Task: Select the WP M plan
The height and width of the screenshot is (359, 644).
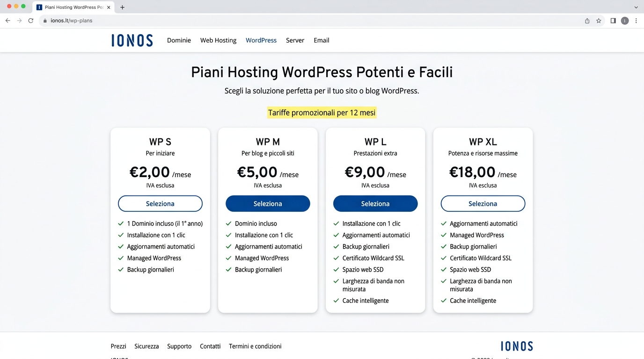Action: click(268, 204)
